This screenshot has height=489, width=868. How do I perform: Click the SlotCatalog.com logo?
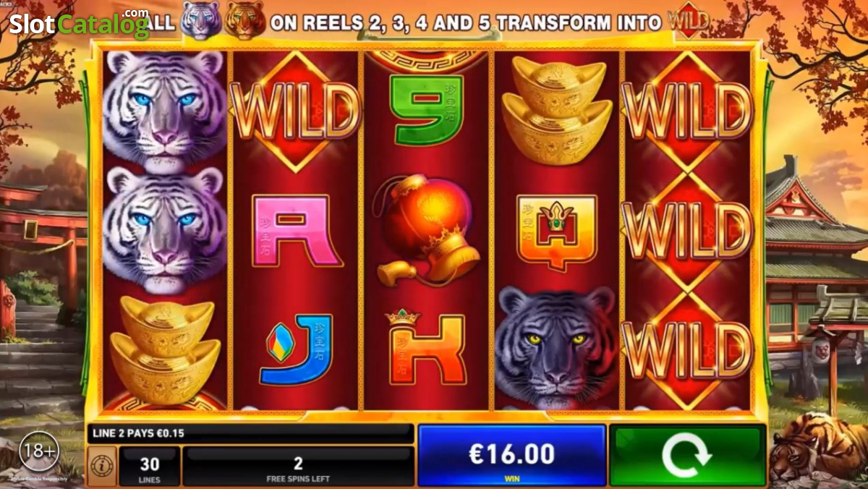click(x=79, y=23)
